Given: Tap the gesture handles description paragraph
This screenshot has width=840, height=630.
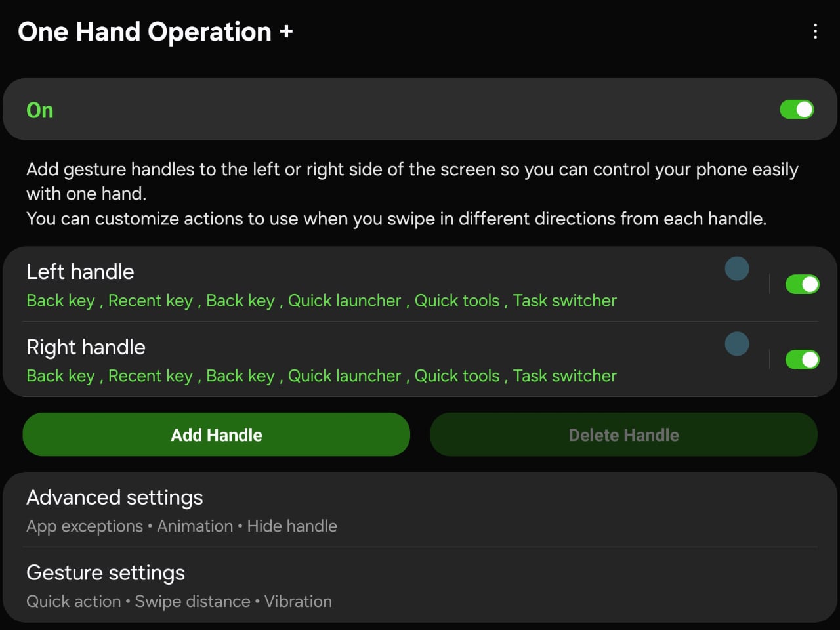Looking at the screenshot, I should [412, 194].
